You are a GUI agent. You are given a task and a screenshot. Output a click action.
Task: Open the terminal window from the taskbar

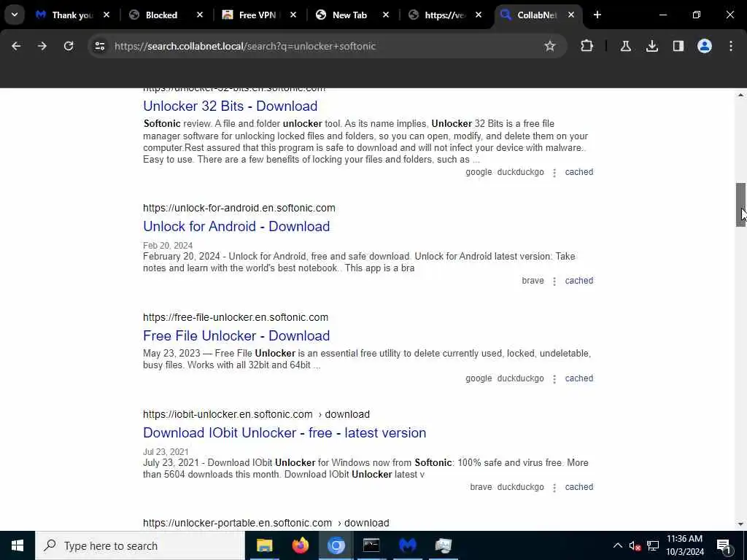pos(371,545)
